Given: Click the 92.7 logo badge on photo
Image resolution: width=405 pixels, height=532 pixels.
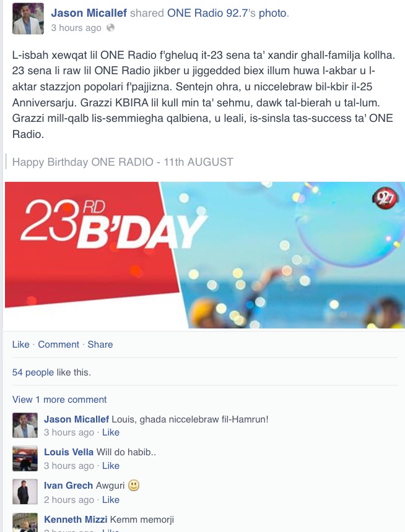Looking at the screenshot, I should tap(385, 197).
